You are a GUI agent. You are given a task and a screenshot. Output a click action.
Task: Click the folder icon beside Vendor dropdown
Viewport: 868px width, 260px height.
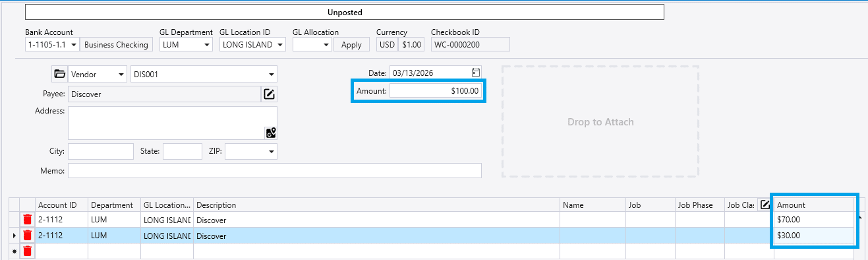click(x=60, y=74)
